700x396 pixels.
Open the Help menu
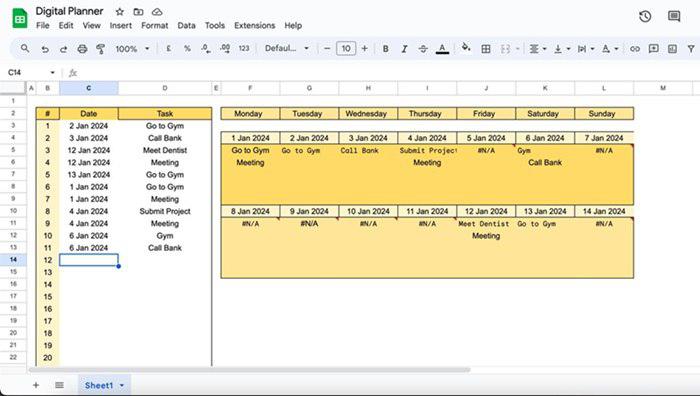[x=293, y=25]
